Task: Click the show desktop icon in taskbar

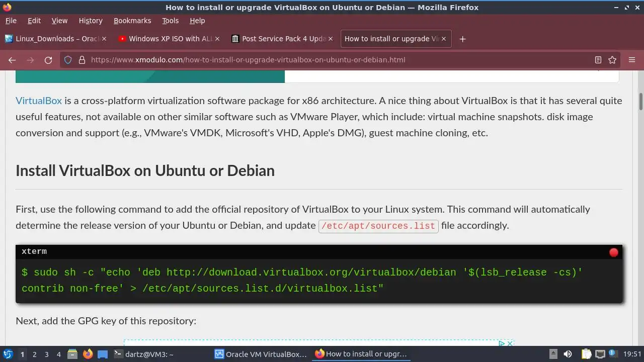Action: [103, 354]
